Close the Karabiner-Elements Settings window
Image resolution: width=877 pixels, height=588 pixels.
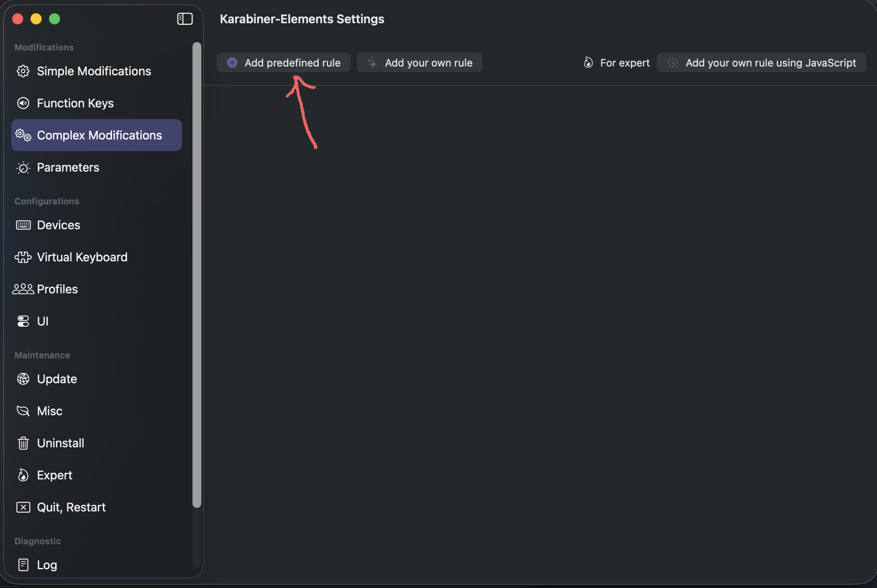18,19
